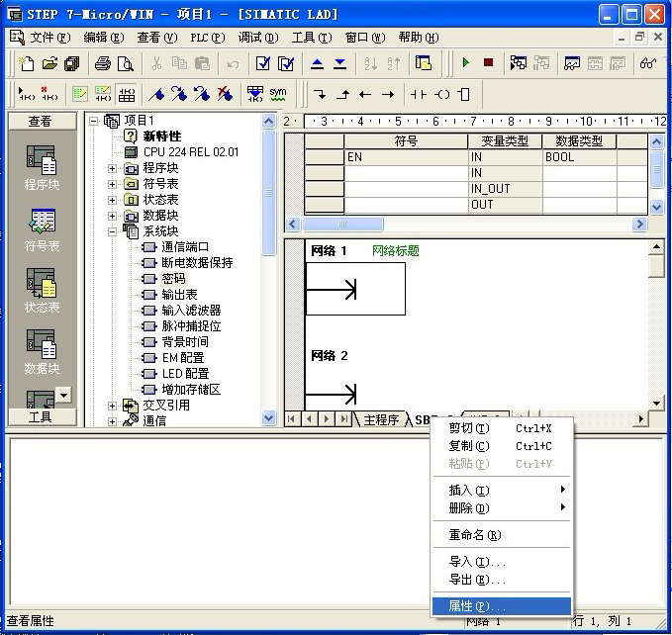Screen dimensions: 672x635
Task: Click the 新特性 tree item
Action: (162, 136)
